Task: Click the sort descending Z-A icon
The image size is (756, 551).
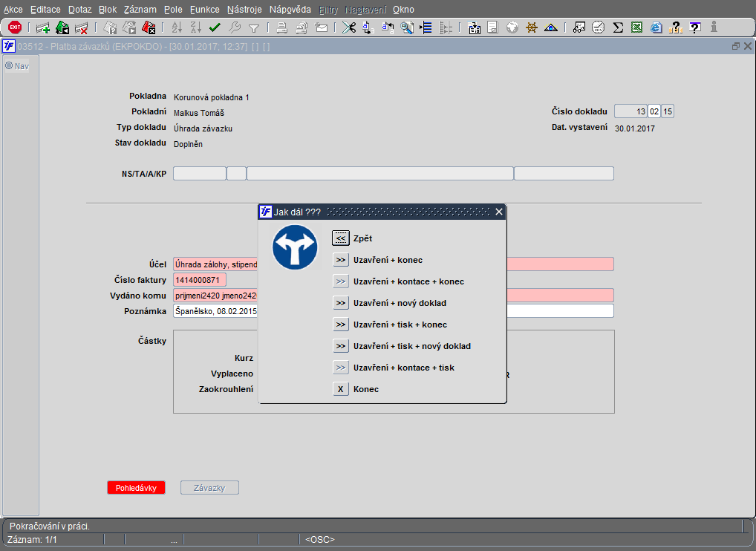Action: (196, 27)
